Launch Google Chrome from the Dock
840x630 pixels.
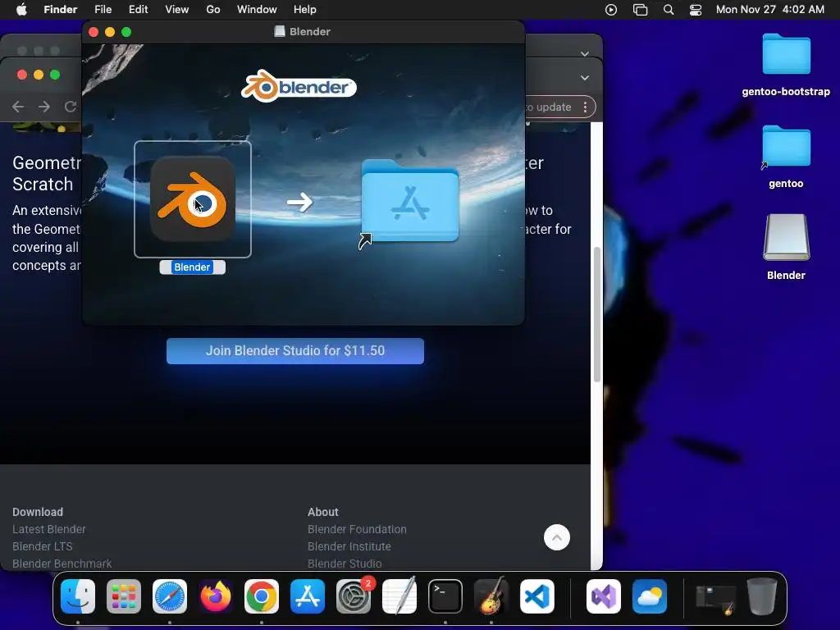262,596
